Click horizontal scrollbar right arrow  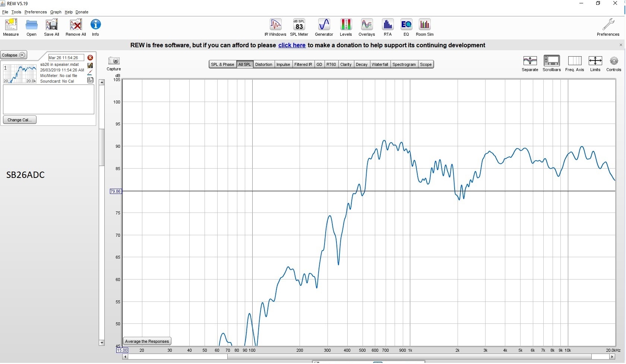click(x=612, y=357)
